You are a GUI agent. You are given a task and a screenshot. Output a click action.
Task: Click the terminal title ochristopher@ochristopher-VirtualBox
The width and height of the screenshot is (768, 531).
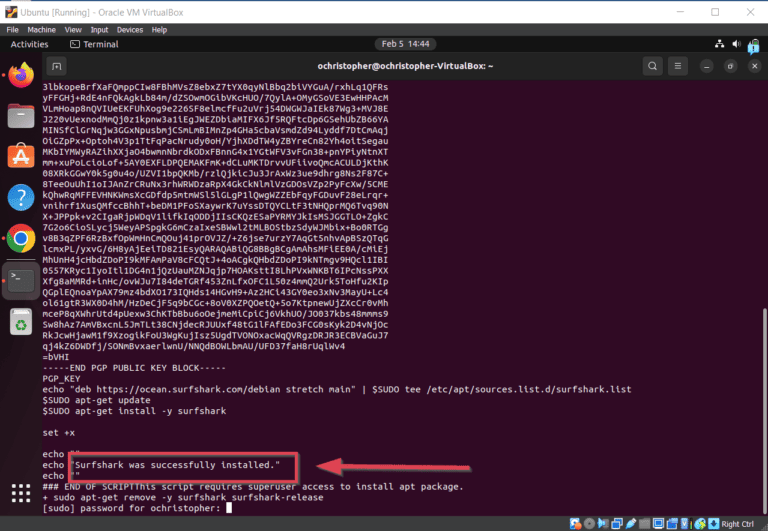pos(405,66)
